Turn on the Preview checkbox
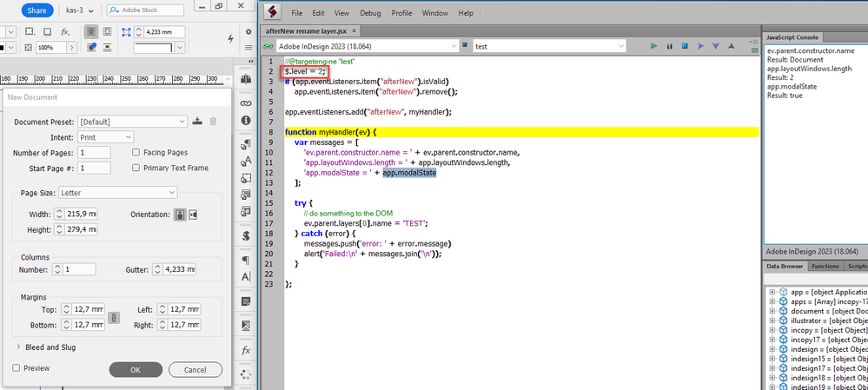This screenshot has width=868, height=390. coord(17,368)
